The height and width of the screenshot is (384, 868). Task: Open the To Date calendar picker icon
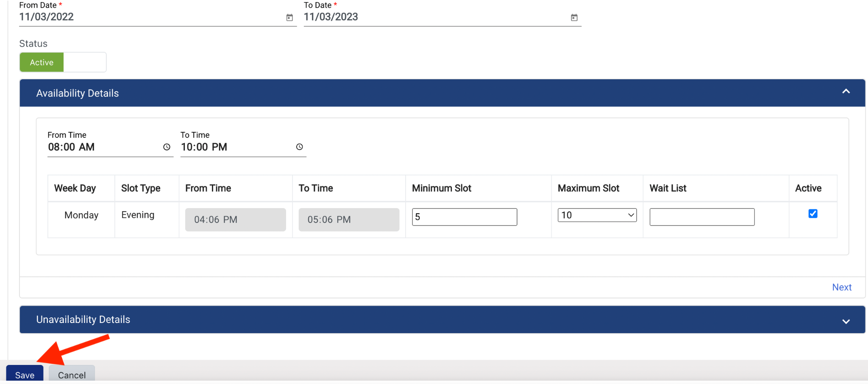click(574, 17)
